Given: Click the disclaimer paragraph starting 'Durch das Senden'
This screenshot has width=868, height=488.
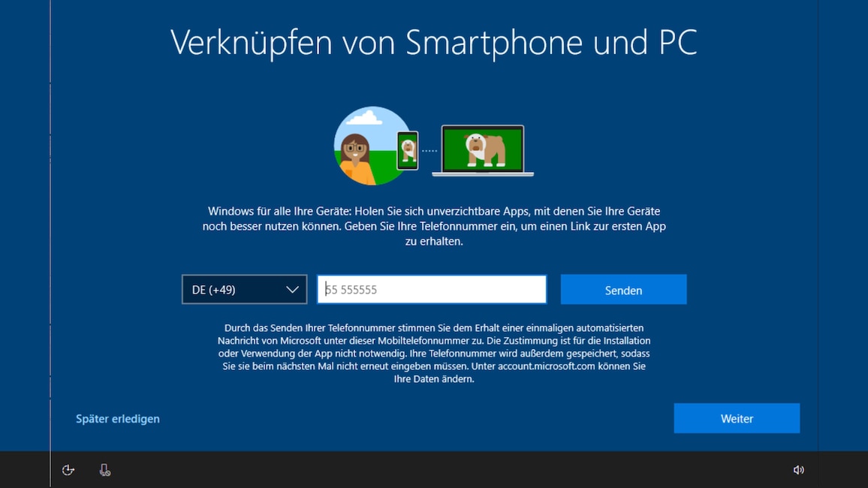Looking at the screenshot, I should pos(434,353).
